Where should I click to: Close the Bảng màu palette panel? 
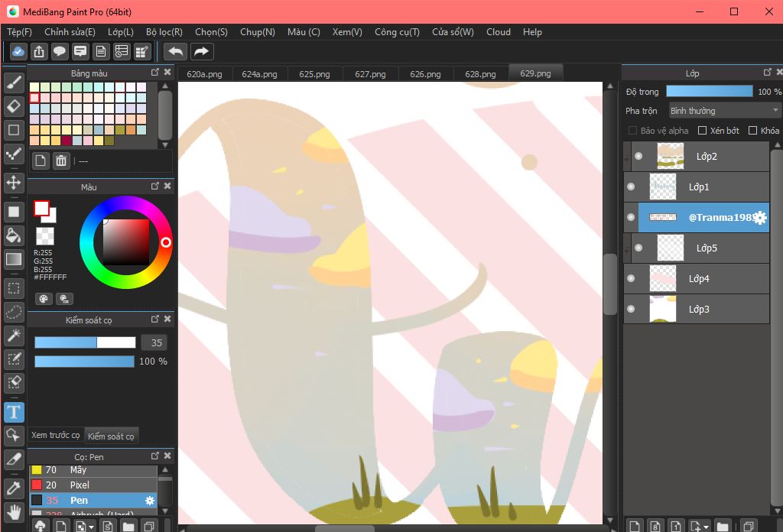[x=167, y=73]
